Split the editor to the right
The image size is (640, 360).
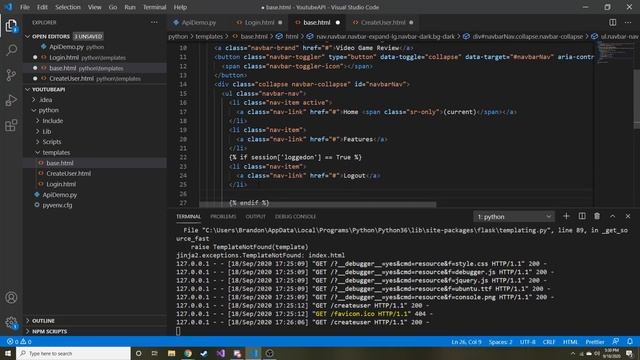[x=612, y=22]
